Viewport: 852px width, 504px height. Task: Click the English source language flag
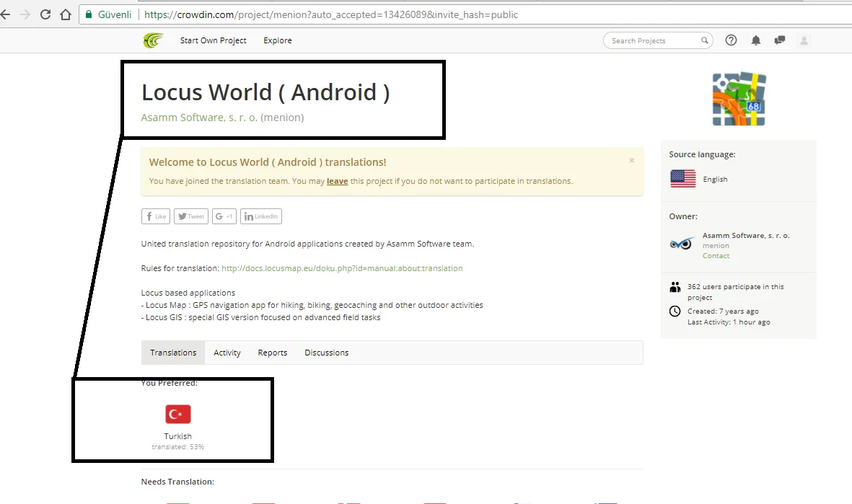683,179
